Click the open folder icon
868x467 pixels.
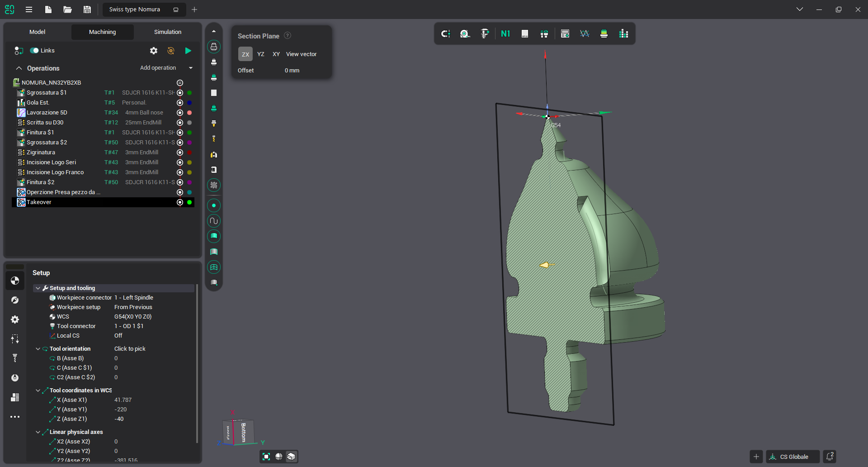67,10
